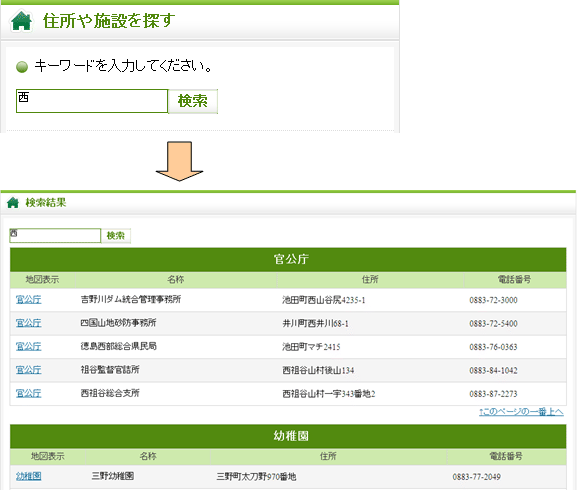
Task: Focus the small search field in results
Action: 55,236
